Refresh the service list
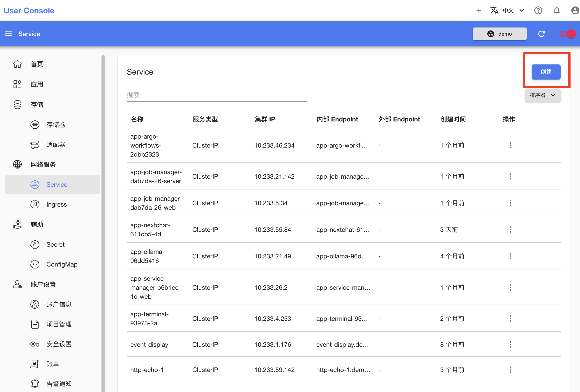 point(541,34)
